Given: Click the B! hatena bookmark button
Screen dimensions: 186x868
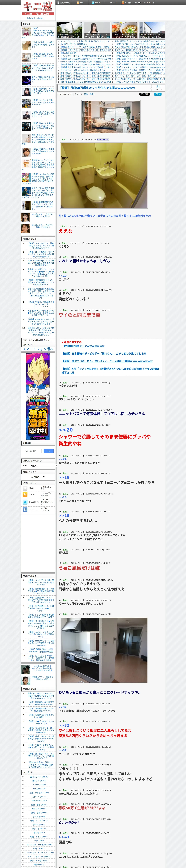Looking at the screenshot, I should (x=158, y=94).
